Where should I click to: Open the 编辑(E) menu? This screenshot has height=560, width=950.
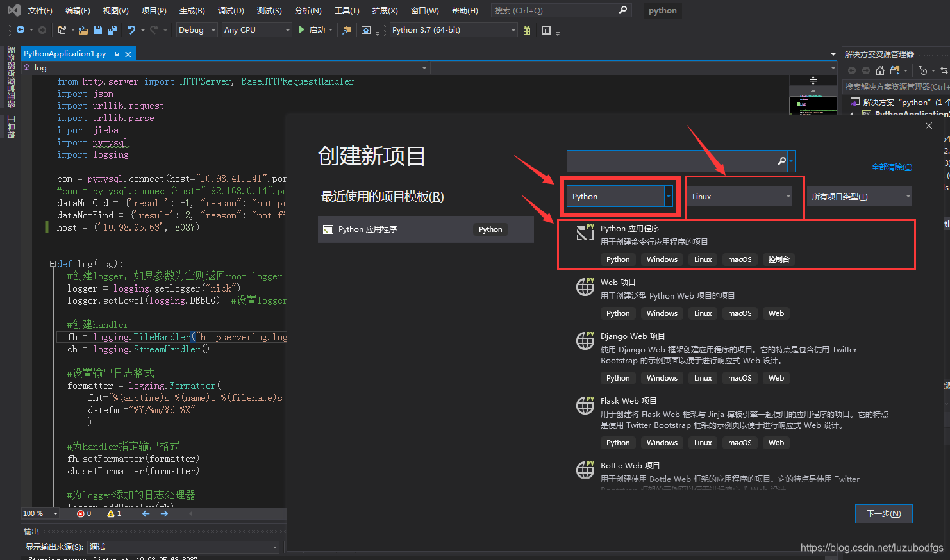coord(78,10)
